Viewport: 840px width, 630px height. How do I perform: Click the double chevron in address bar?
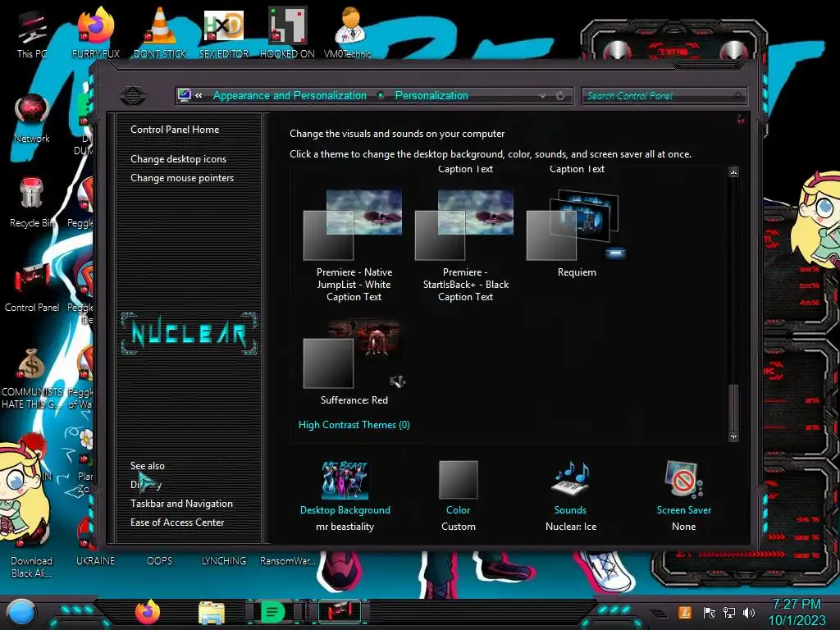199,95
